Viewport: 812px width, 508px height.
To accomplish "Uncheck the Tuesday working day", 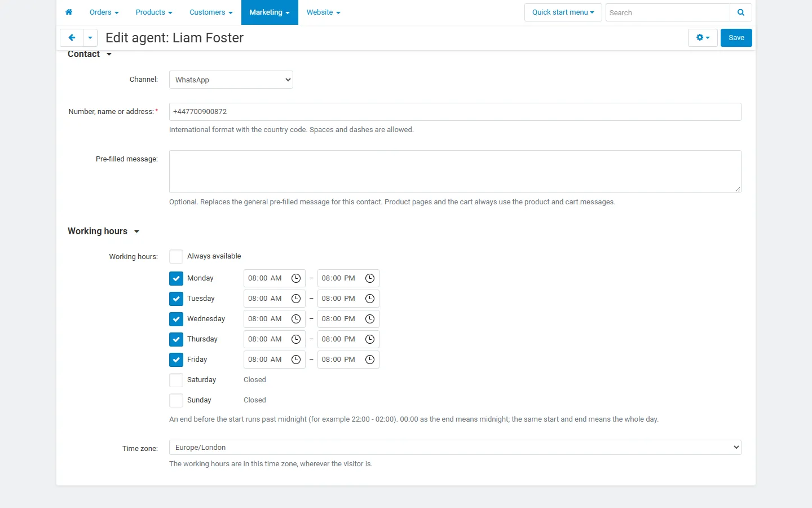I will pos(176,299).
